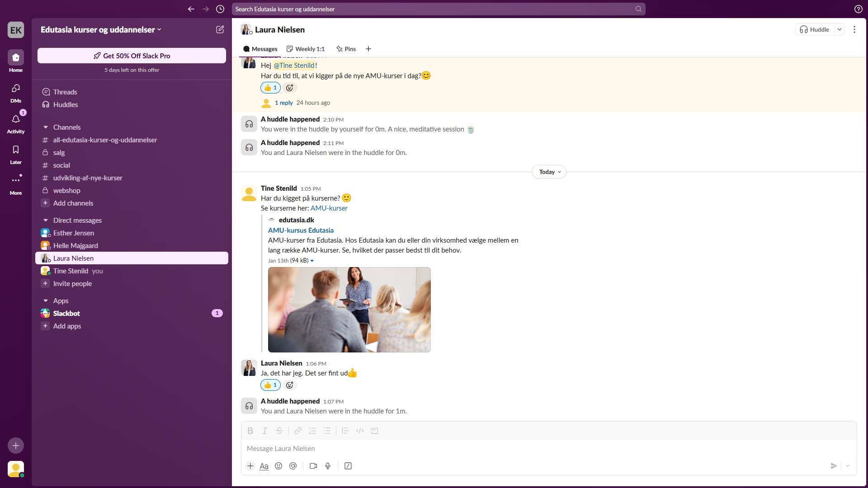This screenshot has height=488, width=868.
Task: Open the AMU-kursus Edutasia link
Action: click(x=301, y=230)
